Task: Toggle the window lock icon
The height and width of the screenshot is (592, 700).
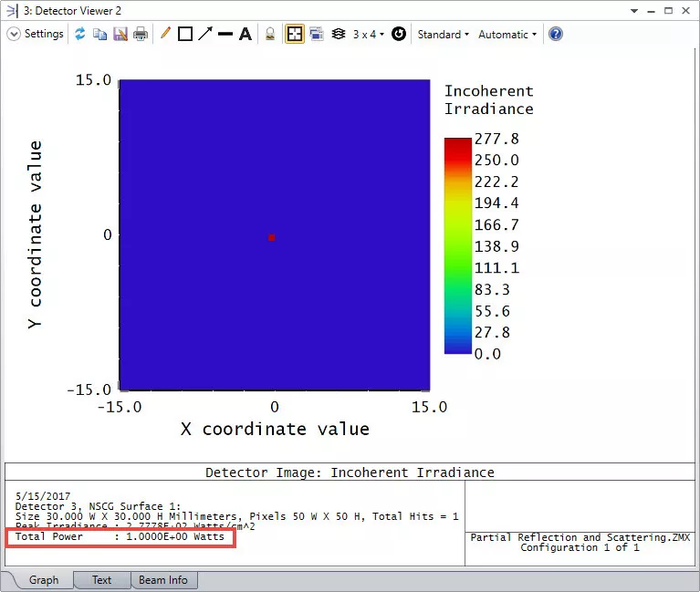Action: 270,34
